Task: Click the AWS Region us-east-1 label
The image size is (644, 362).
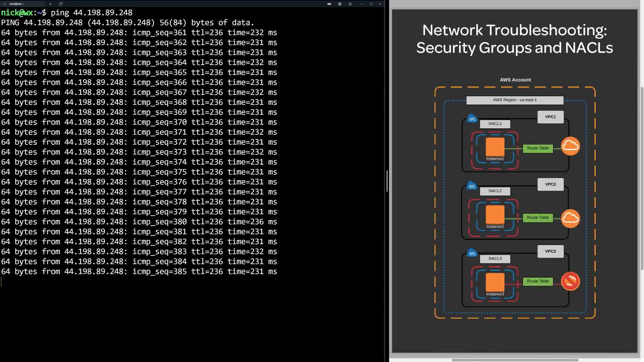Action: pyautogui.click(x=515, y=100)
